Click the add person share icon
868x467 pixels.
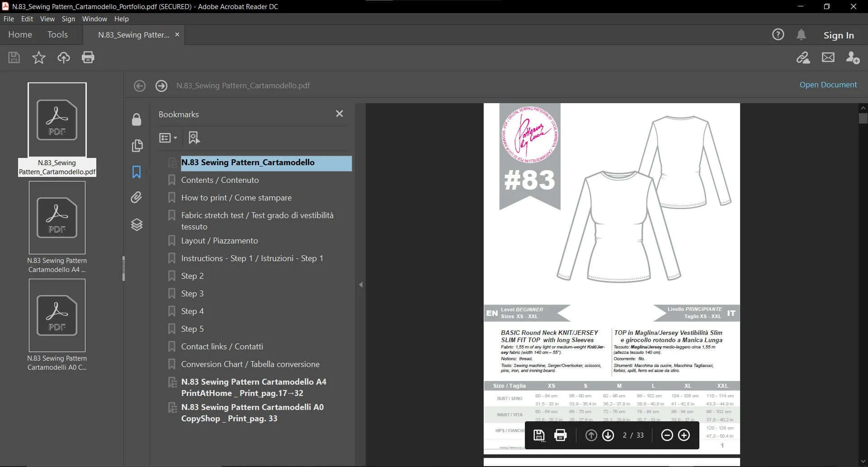coord(853,57)
